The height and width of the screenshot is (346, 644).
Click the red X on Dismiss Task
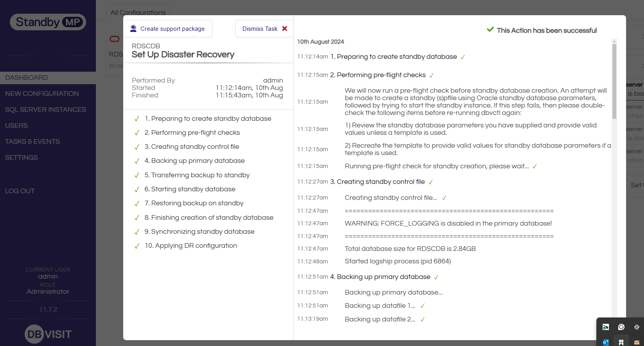pyautogui.click(x=285, y=28)
